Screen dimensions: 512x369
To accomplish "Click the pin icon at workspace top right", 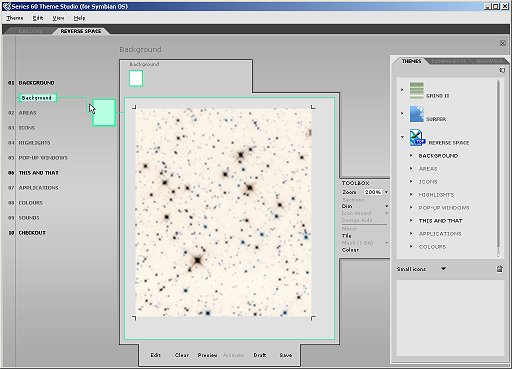I will click(x=503, y=43).
